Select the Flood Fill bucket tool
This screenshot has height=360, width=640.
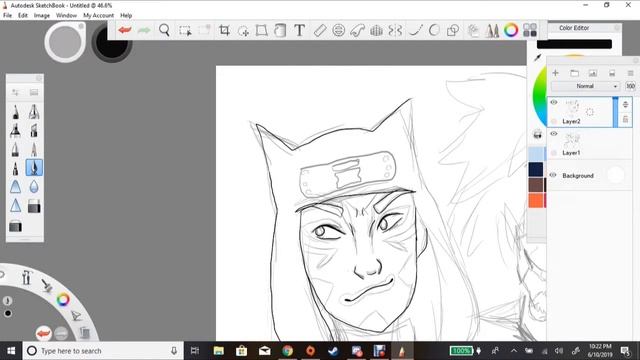[280, 30]
